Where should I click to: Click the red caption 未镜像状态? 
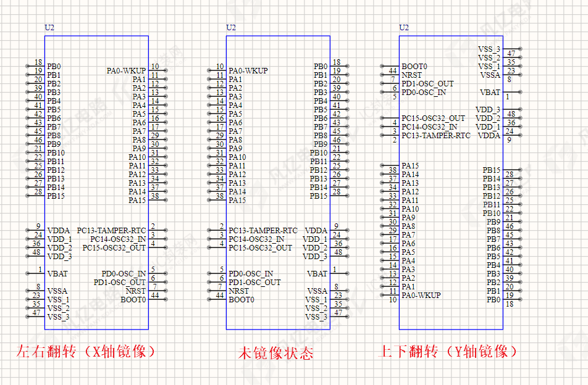[275, 353]
